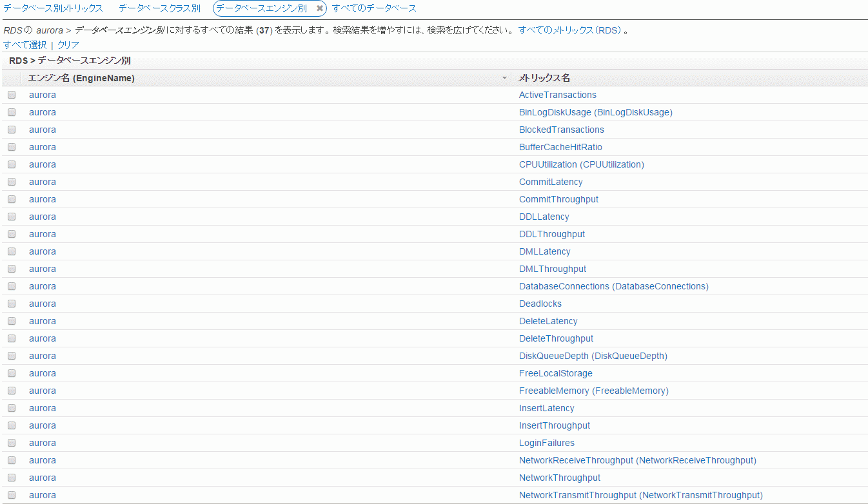
Task: Click the CommitLatency metric name
Action: coord(551,182)
